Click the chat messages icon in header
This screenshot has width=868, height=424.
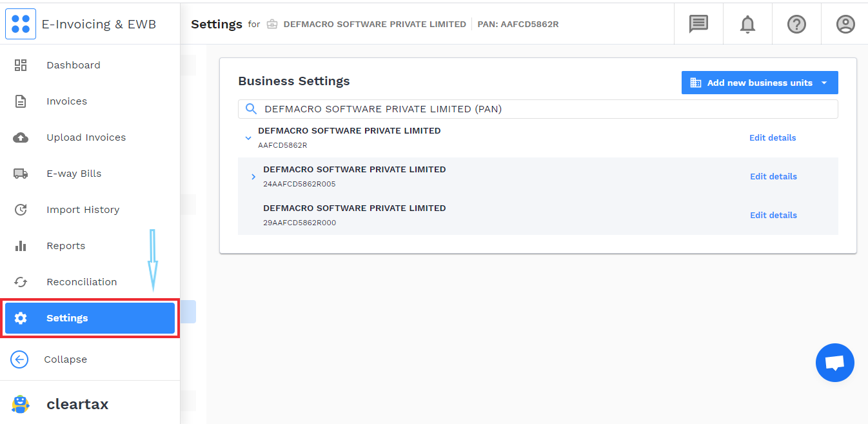pyautogui.click(x=698, y=24)
